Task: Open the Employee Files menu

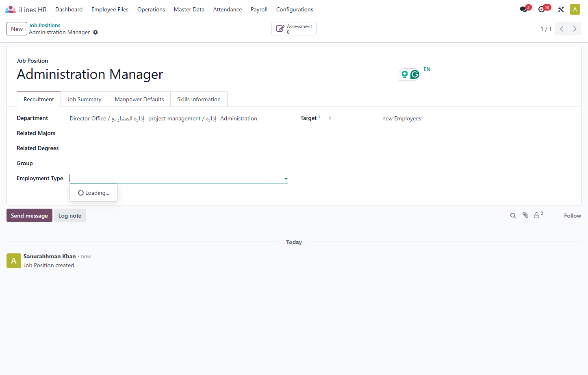Action: [x=110, y=9]
